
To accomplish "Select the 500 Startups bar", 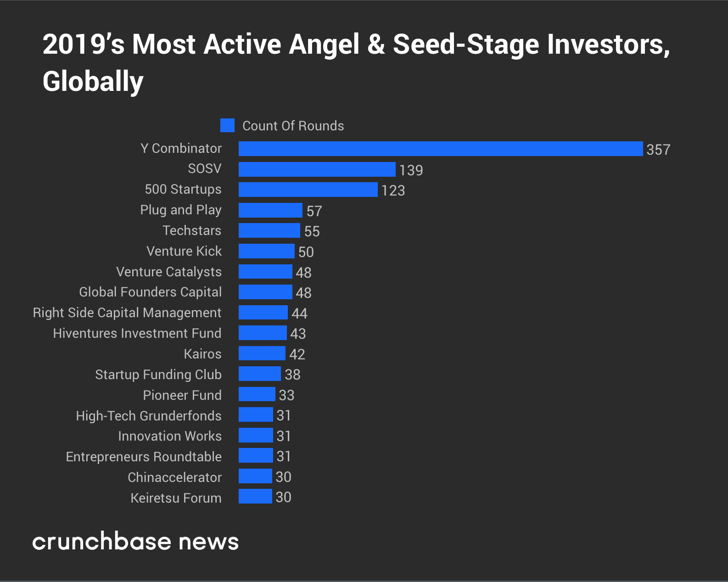I will [308, 190].
